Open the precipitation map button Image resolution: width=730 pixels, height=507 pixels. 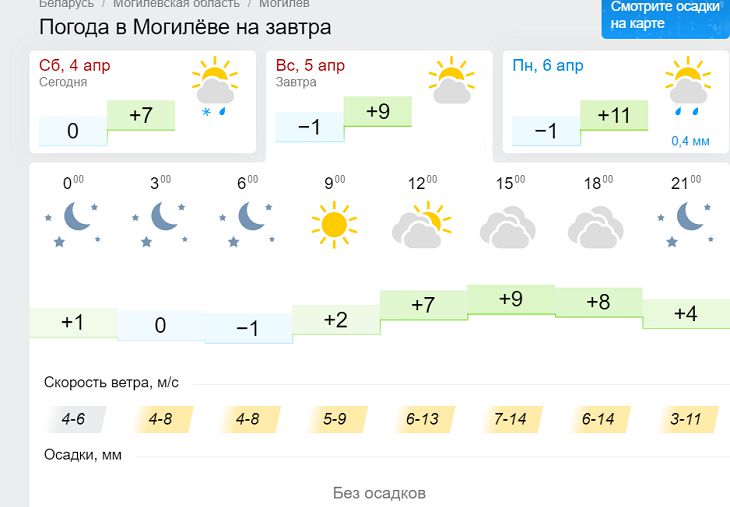(x=665, y=15)
